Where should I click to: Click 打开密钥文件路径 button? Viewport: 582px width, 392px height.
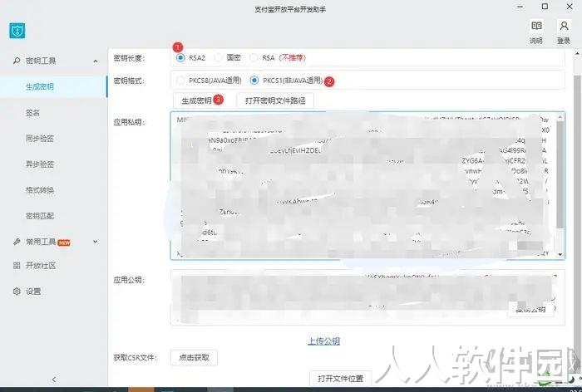(x=275, y=100)
